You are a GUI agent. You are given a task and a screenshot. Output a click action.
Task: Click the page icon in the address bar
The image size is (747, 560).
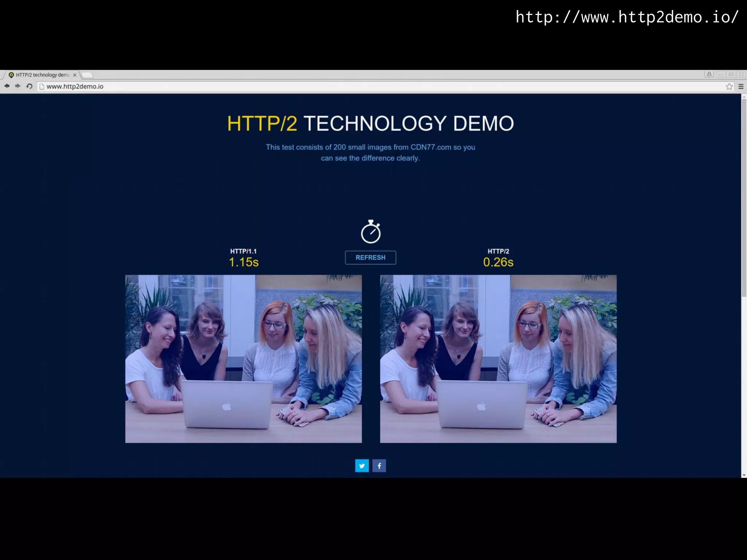coord(42,86)
